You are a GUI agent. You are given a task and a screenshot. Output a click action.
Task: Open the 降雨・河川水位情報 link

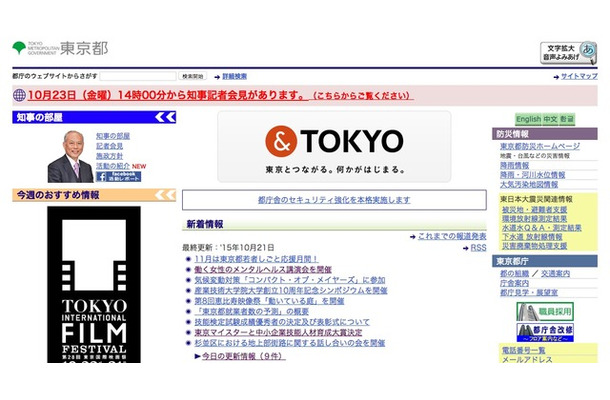(533, 175)
